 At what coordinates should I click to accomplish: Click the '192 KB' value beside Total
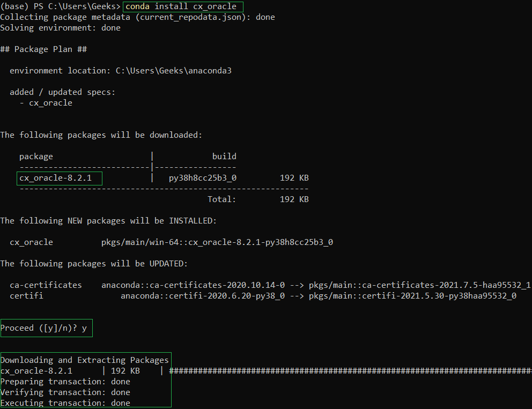294,199
